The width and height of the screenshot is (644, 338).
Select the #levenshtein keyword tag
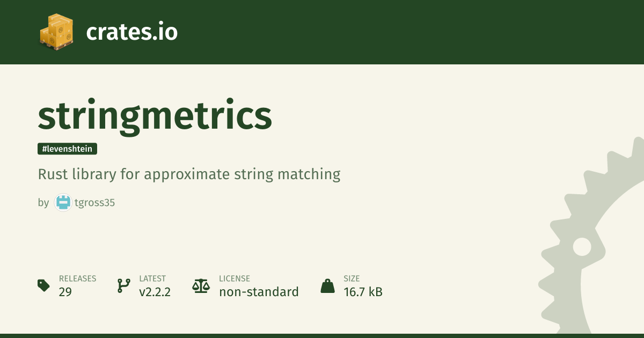[67, 149]
